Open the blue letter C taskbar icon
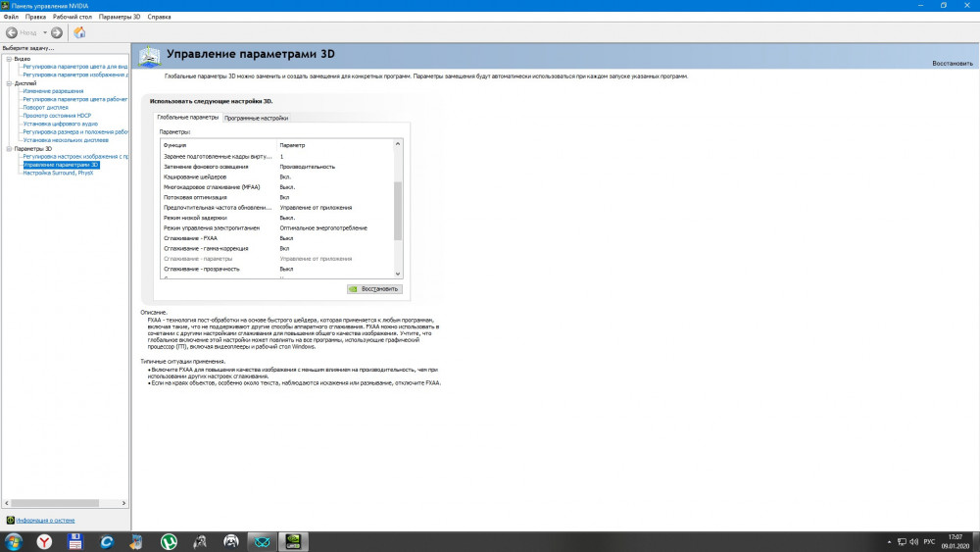The height and width of the screenshot is (552, 980). [x=106, y=541]
